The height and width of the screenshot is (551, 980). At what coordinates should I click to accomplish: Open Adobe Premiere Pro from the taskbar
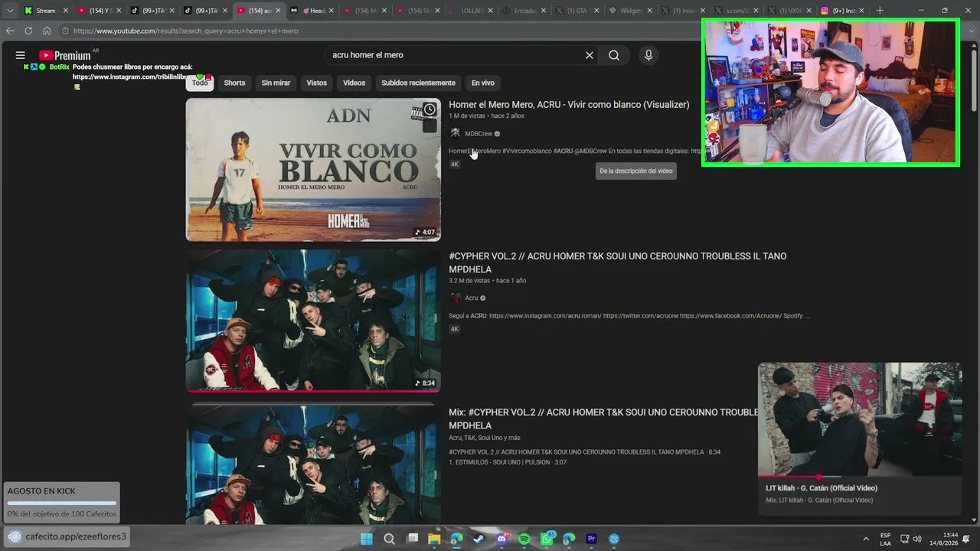pyautogui.click(x=591, y=539)
